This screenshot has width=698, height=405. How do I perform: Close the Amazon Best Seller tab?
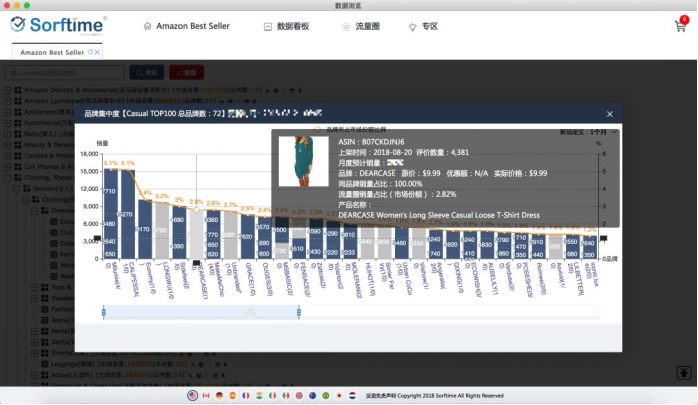coord(98,50)
